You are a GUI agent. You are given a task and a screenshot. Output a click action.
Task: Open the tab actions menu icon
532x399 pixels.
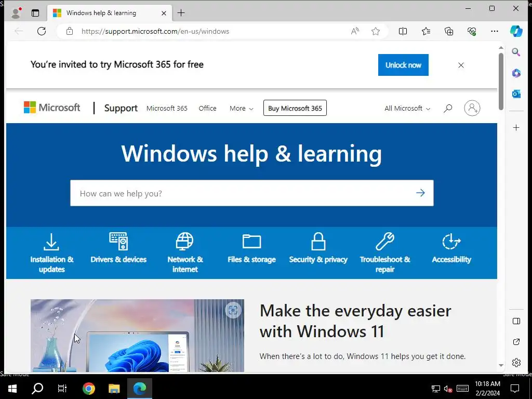35,13
